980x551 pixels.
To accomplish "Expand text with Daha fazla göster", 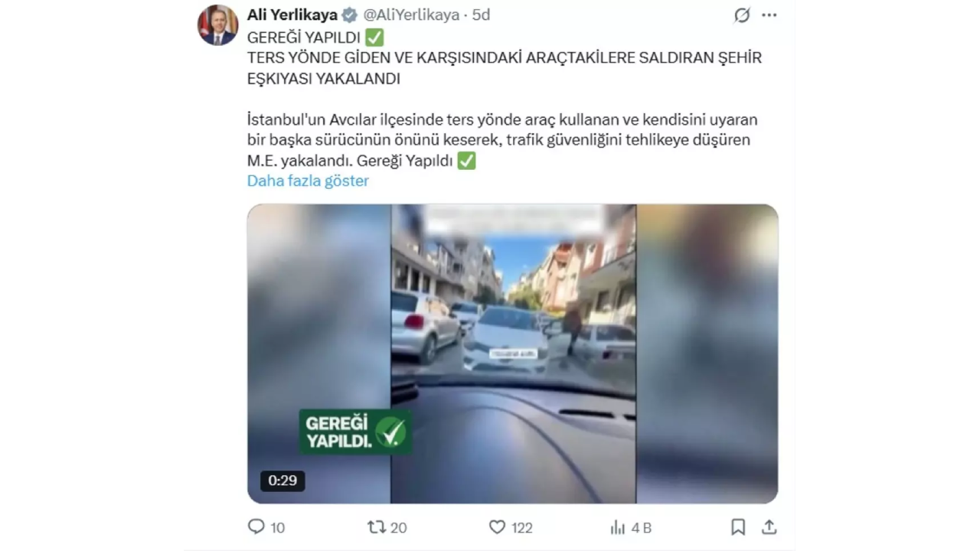I will click(x=308, y=181).
